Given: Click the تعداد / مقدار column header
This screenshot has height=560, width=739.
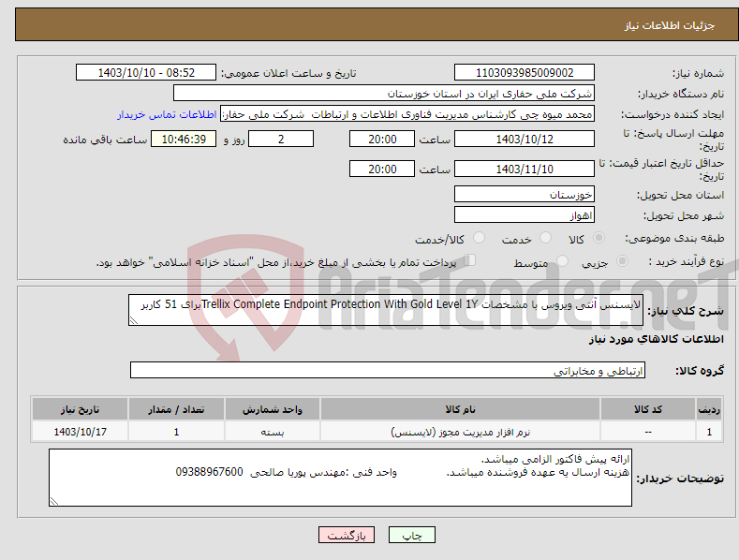Looking at the screenshot, I should click(176, 409).
